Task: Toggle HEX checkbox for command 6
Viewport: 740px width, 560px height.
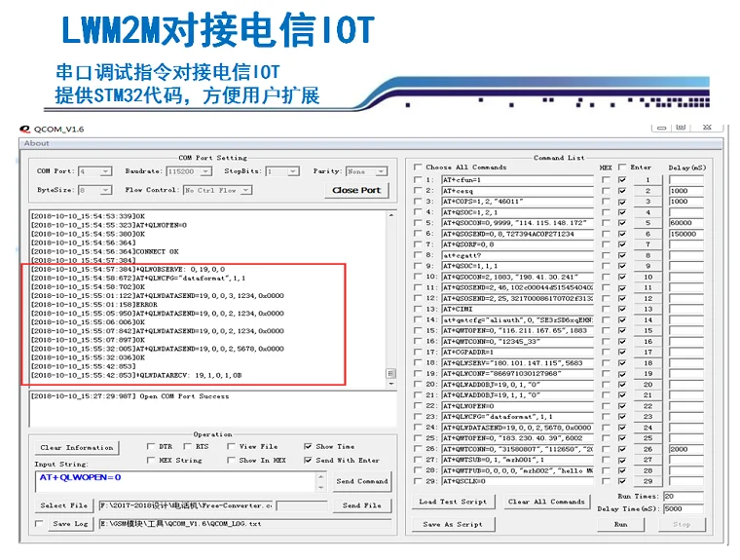Action: click(606, 234)
